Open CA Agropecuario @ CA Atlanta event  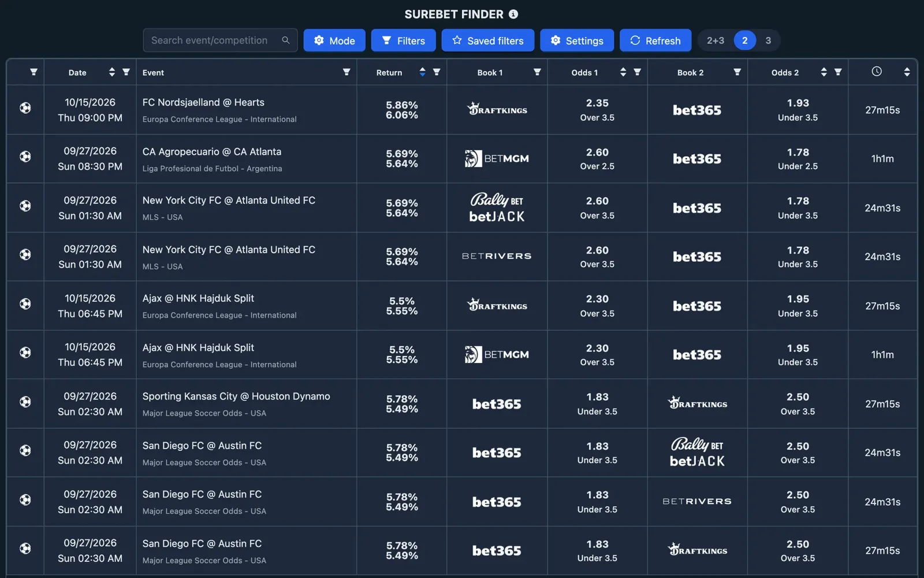click(x=212, y=151)
